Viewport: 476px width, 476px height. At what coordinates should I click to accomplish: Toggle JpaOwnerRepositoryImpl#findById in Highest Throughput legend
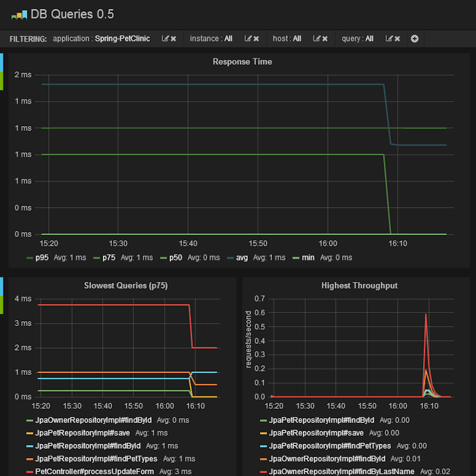[327, 459]
